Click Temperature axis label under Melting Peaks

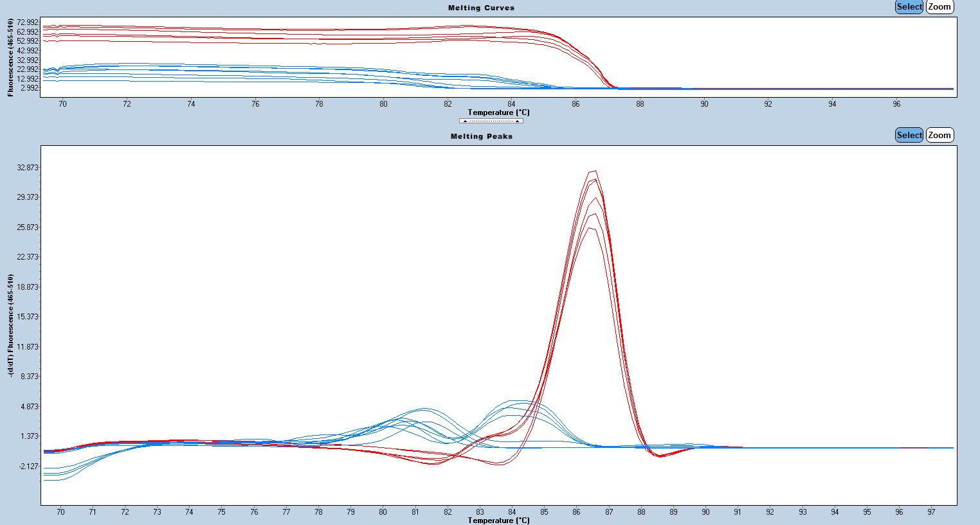[x=498, y=520]
